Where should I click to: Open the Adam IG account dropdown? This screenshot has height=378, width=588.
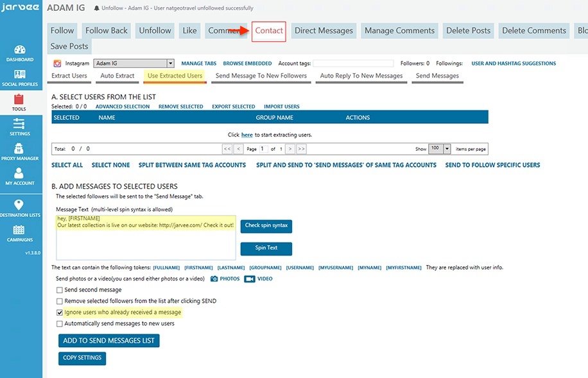pos(134,64)
